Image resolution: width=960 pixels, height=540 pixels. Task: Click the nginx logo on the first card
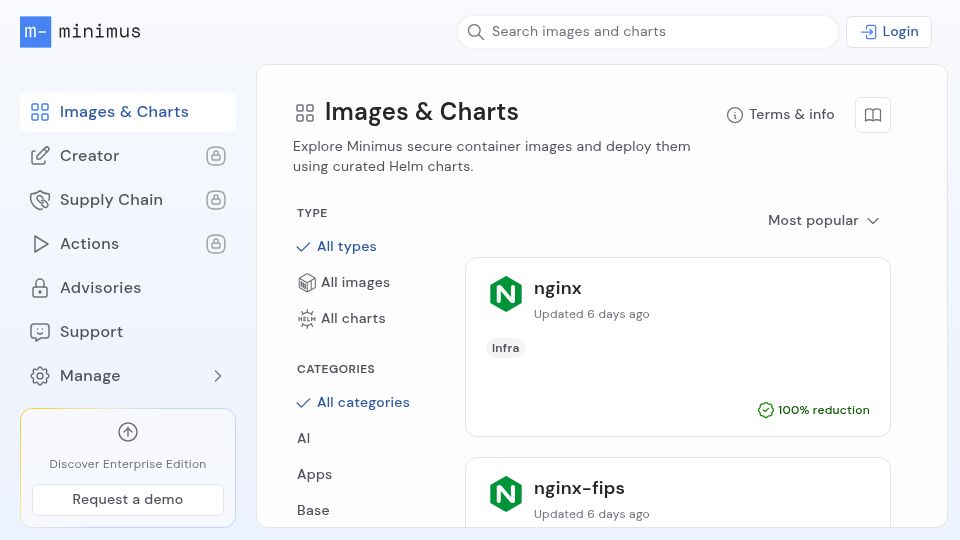click(506, 294)
